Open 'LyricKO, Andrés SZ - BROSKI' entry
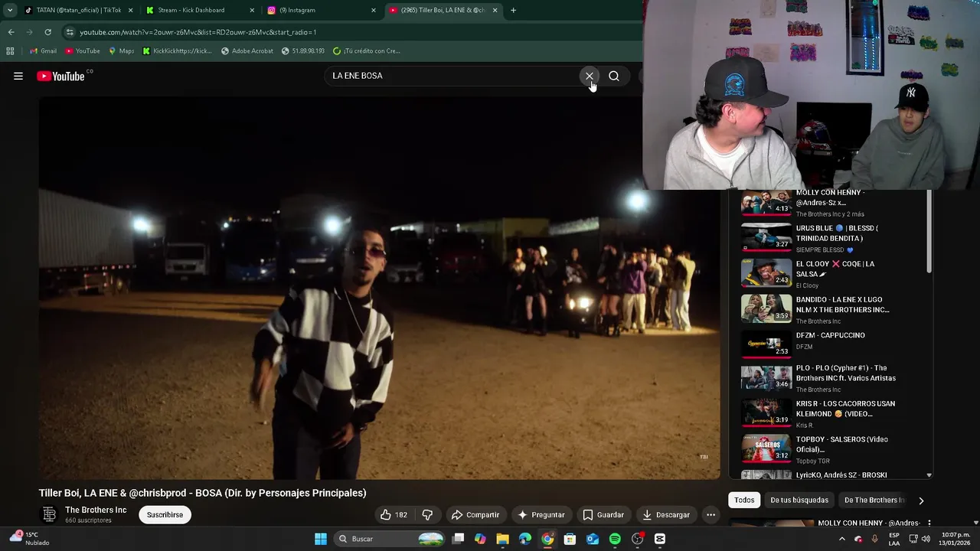The height and width of the screenshot is (551, 980). point(831,474)
